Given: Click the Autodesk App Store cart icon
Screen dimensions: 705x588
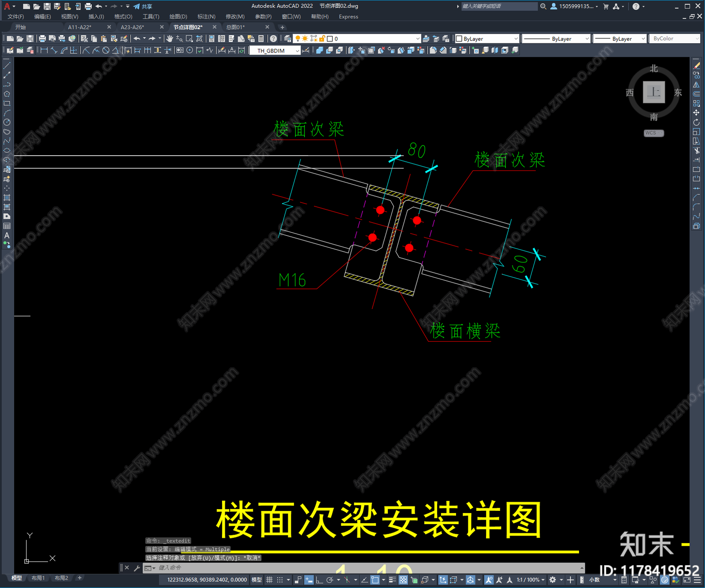Looking at the screenshot, I should [606, 6].
